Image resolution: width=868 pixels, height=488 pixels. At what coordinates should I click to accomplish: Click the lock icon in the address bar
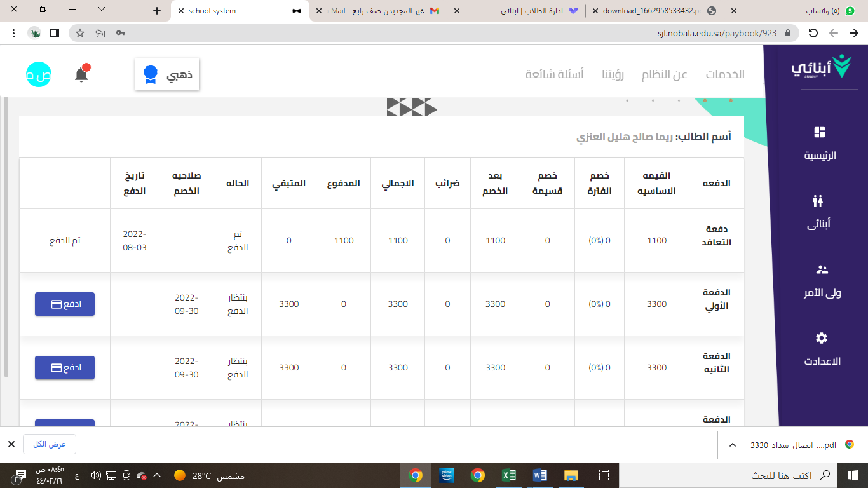[788, 33]
